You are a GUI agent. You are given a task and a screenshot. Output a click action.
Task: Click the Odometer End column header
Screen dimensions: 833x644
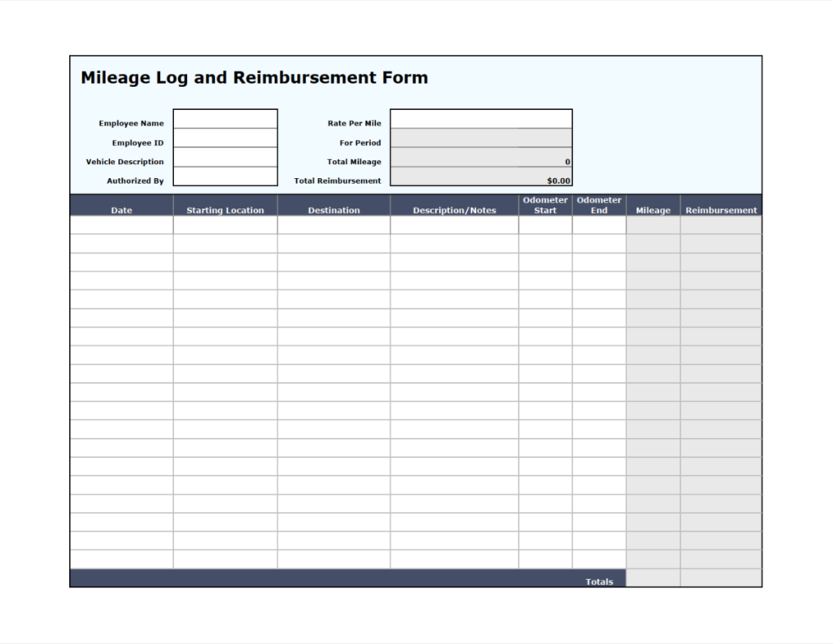599,204
